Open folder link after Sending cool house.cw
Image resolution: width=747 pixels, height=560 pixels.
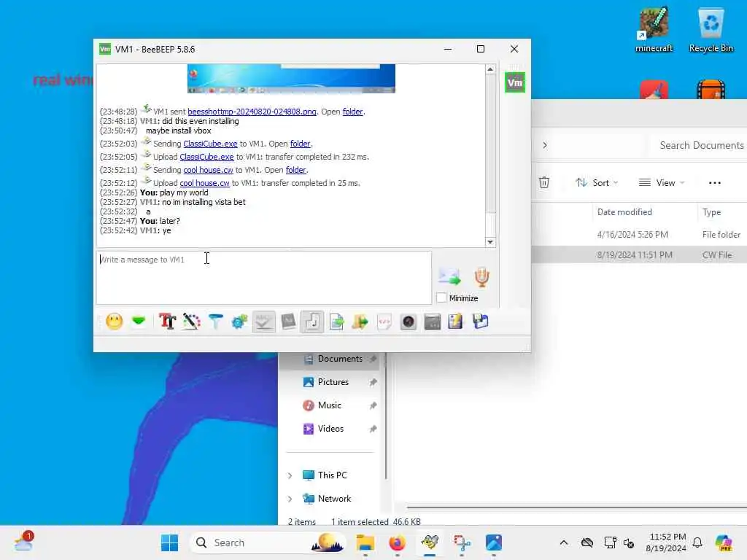(x=296, y=170)
